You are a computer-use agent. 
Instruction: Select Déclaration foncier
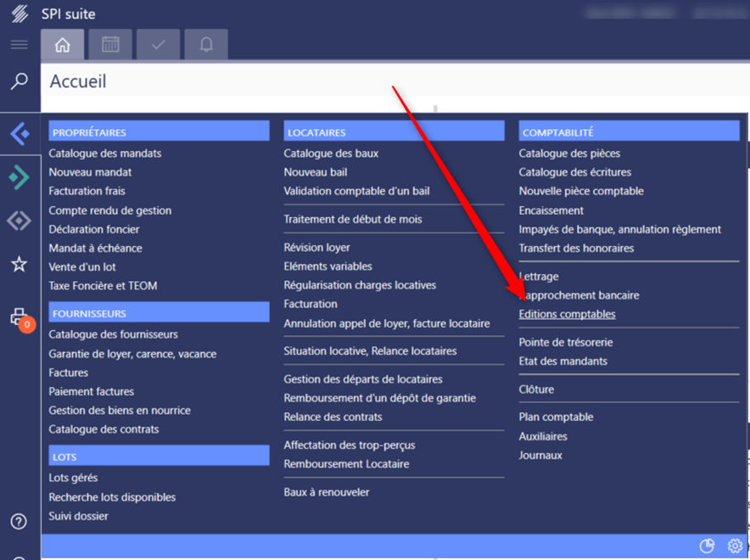click(93, 229)
